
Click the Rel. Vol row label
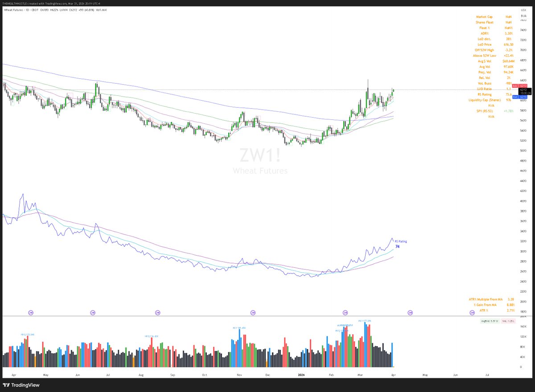click(x=484, y=78)
